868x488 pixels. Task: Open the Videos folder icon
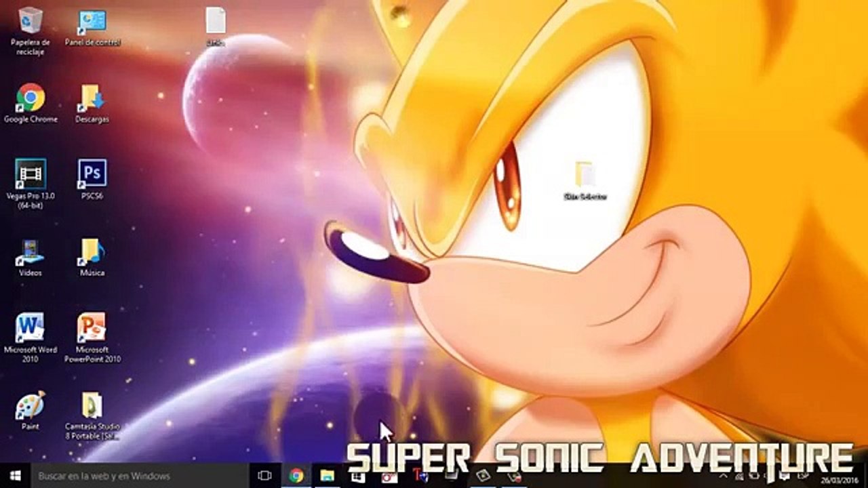pyautogui.click(x=31, y=257)
